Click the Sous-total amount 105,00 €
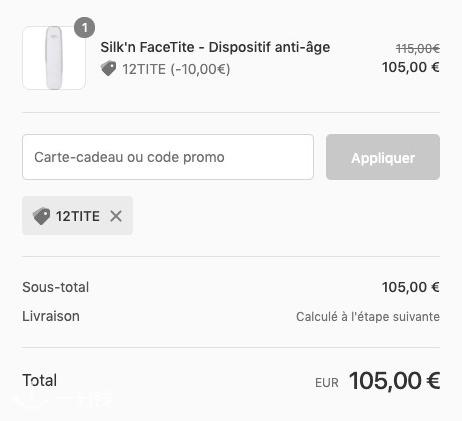 click(411, 287)
